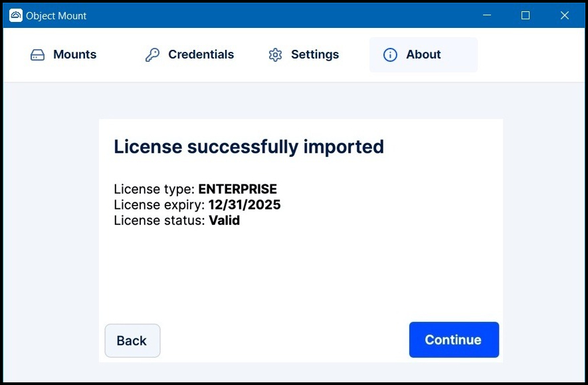
Task: Click the gear icon beside Settings
Action: pyautogui.click(x=275, y=55)
